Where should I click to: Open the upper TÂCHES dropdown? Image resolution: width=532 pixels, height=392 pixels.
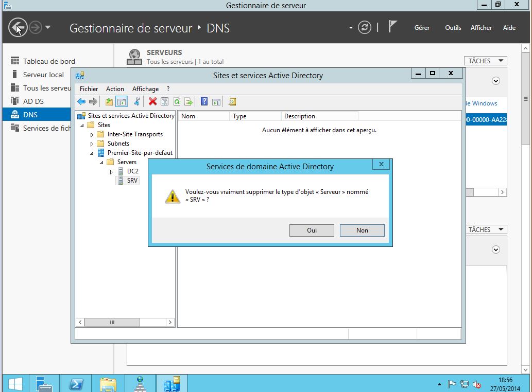(485, 61)
